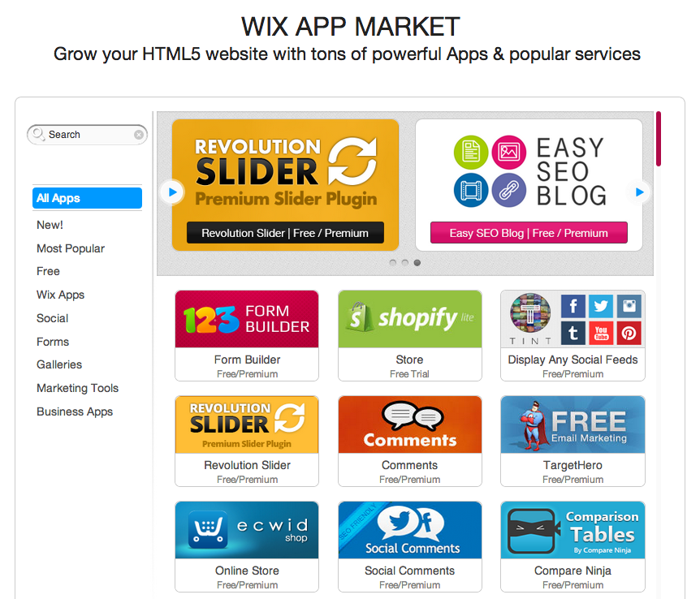Image resolution: width=700 pixels, height=599 pixels.
Task: Open the Shopify Store app tile
Action: [x=410, y=336]
